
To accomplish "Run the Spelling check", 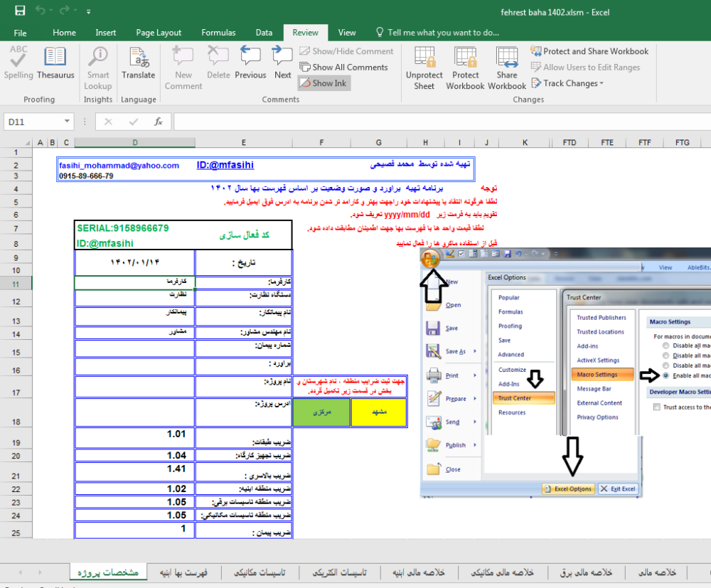I will (18, 67).
